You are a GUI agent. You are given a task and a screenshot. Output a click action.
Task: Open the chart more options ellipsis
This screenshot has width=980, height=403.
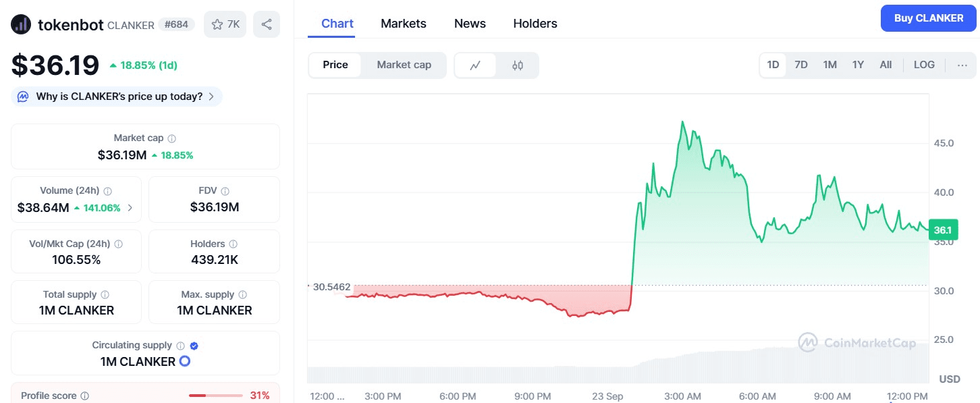point(962,65)
